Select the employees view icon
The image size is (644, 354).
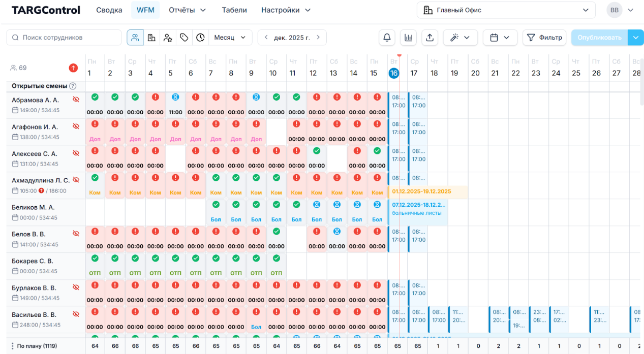coord(135,38)
